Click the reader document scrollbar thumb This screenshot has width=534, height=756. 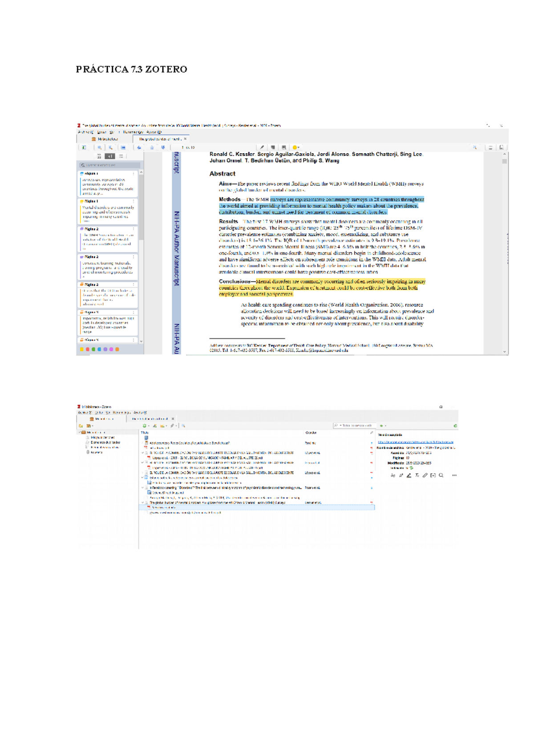(x=505, y=162)
